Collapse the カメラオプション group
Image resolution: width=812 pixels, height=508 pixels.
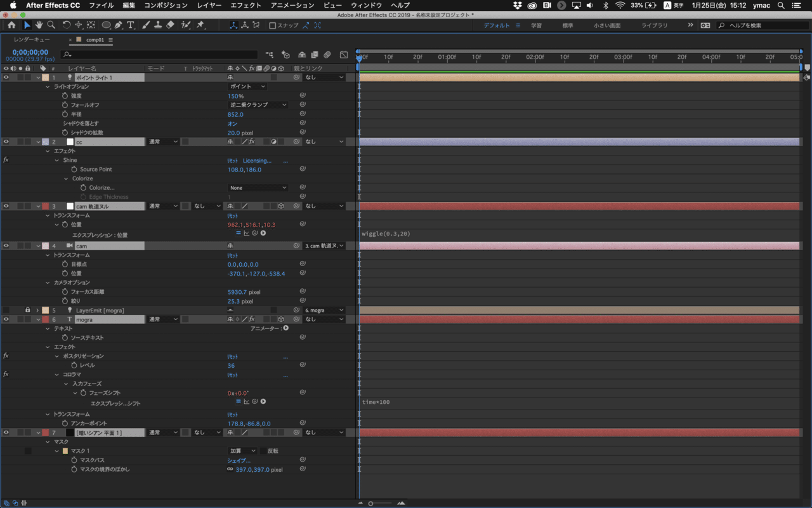pyautogui.click(x=48, y=283)
